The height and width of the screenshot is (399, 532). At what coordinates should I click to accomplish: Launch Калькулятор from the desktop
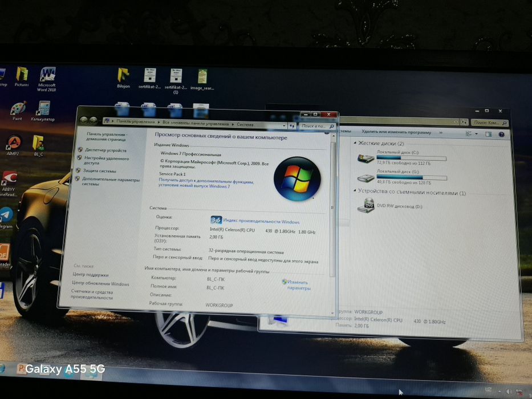43,111
